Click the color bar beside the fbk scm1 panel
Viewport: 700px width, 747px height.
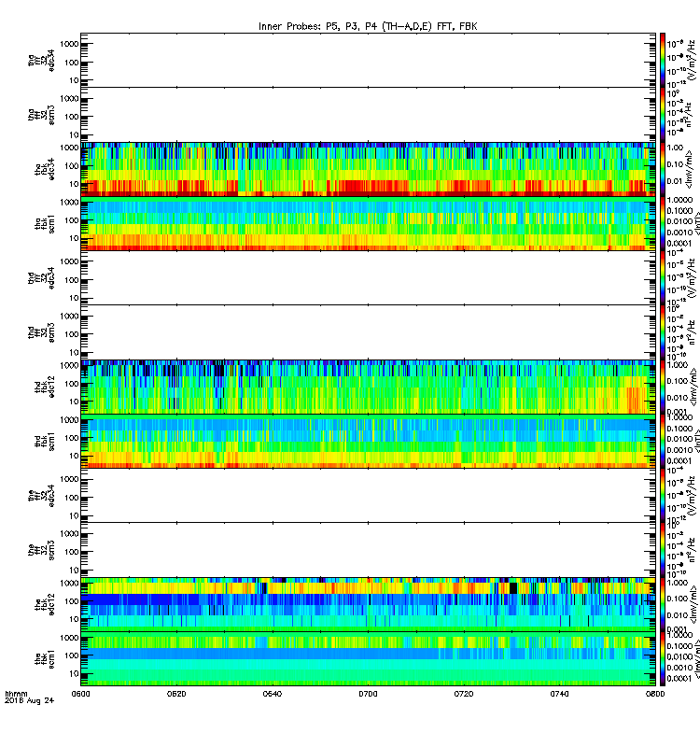point(663,659)
